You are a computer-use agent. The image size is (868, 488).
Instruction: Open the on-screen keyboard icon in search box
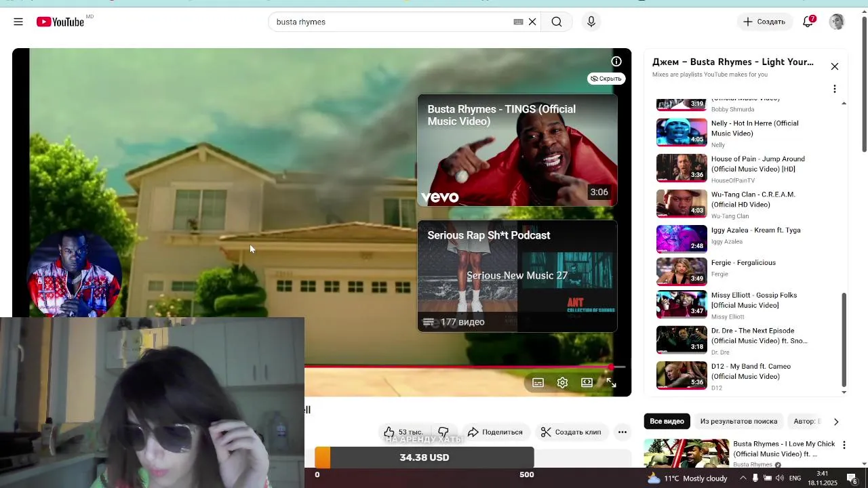pos(518,22)
